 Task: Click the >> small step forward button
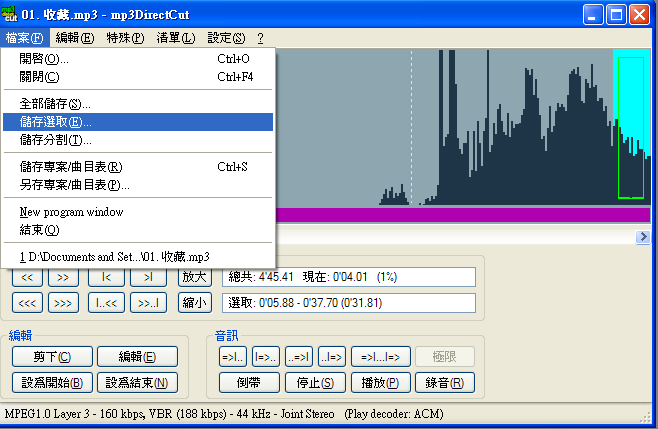63,277
